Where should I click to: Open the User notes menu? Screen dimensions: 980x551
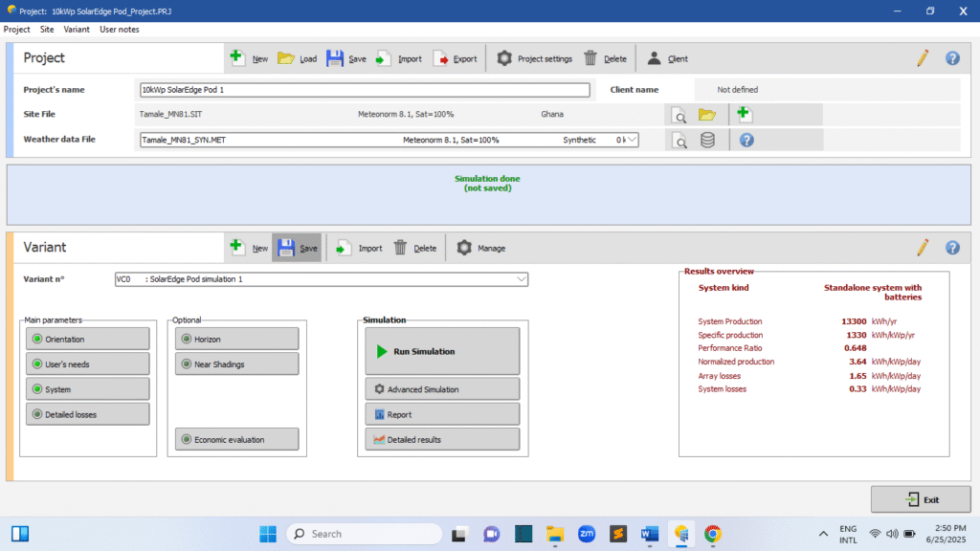pos(119,30)
